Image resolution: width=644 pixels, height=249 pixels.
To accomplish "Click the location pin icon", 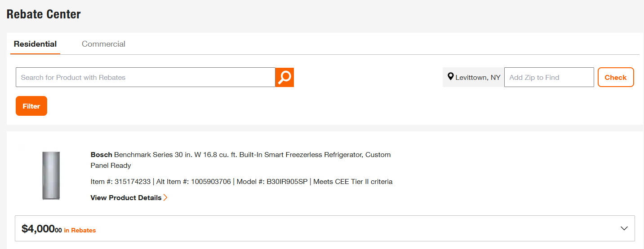I will (x=451, y=77).
